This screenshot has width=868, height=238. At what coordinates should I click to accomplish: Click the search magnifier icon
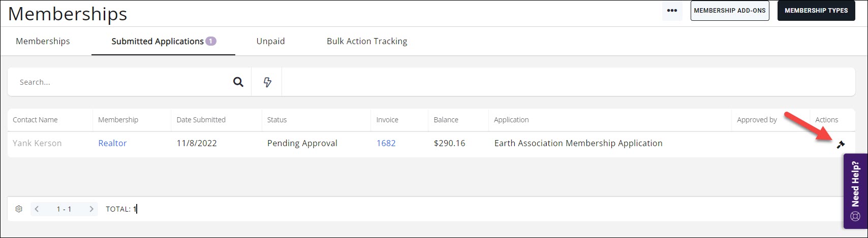pos(238,82)
